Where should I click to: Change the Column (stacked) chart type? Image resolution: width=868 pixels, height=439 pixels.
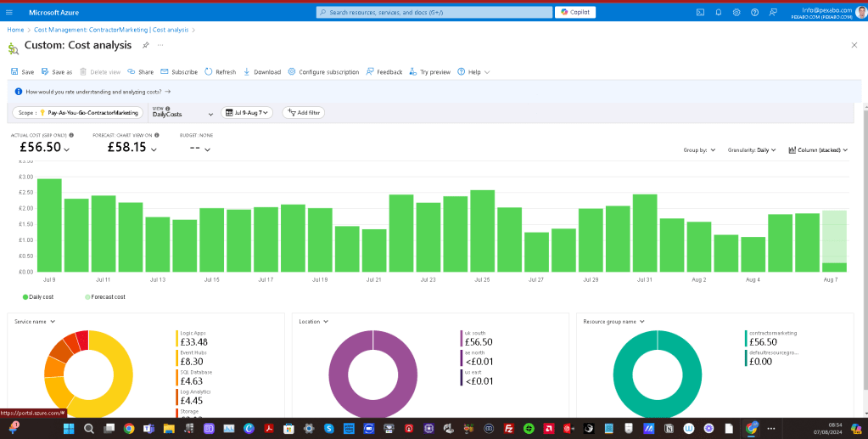tap(818, 150)
